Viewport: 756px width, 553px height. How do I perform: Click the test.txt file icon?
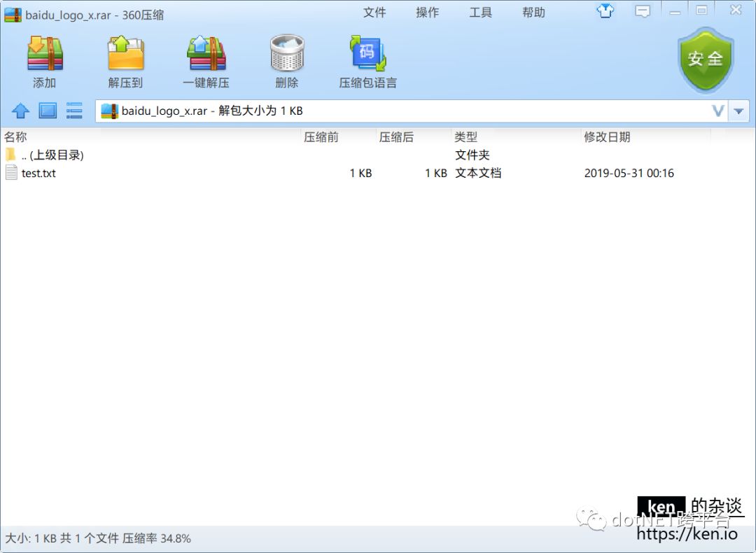click(x=12, y=173)
